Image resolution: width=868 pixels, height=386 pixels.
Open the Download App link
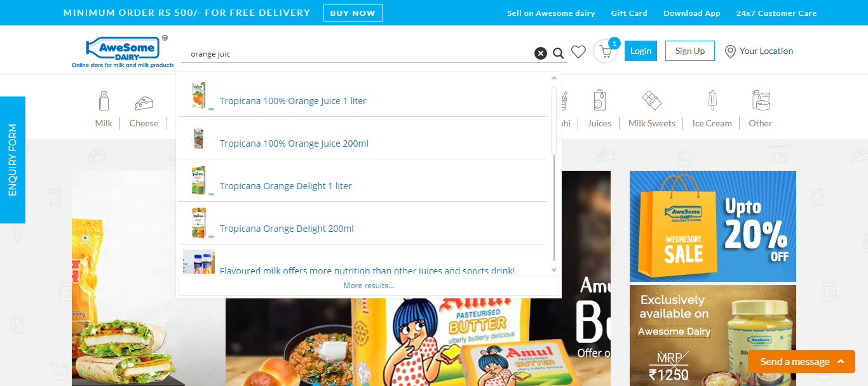[692, 13]
